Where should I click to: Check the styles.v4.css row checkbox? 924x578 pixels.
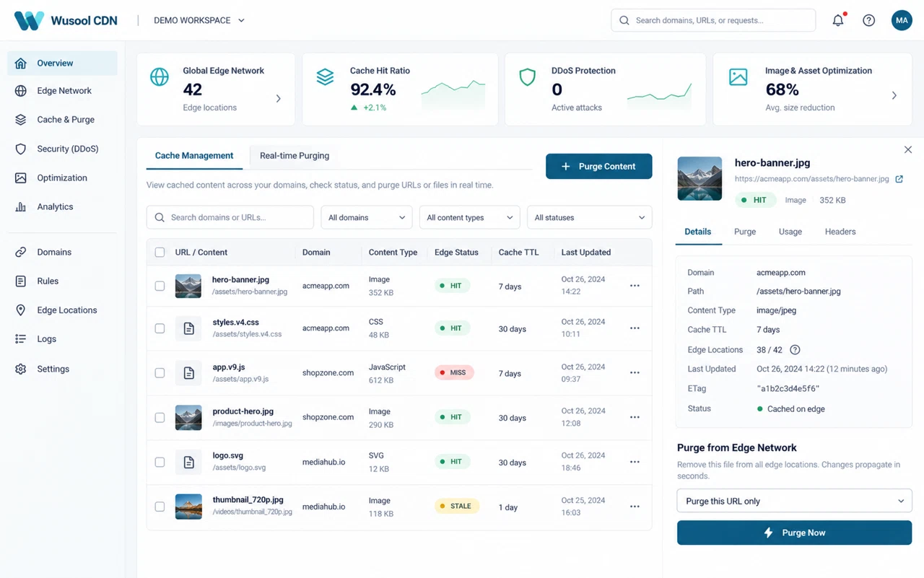coord(160,328)
